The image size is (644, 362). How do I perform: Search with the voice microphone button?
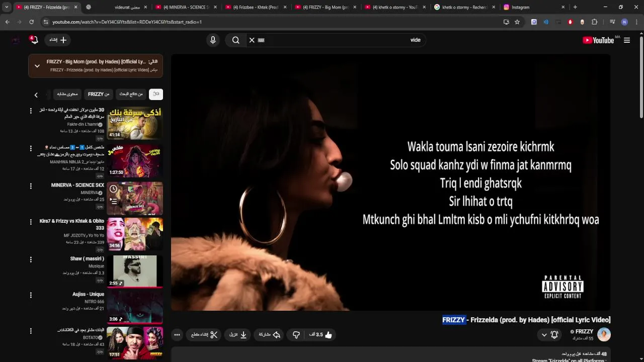coord(213,40)
